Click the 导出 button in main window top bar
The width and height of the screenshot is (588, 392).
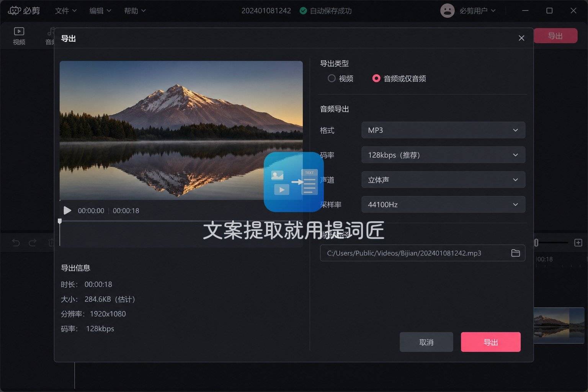(x=555, y=36)
